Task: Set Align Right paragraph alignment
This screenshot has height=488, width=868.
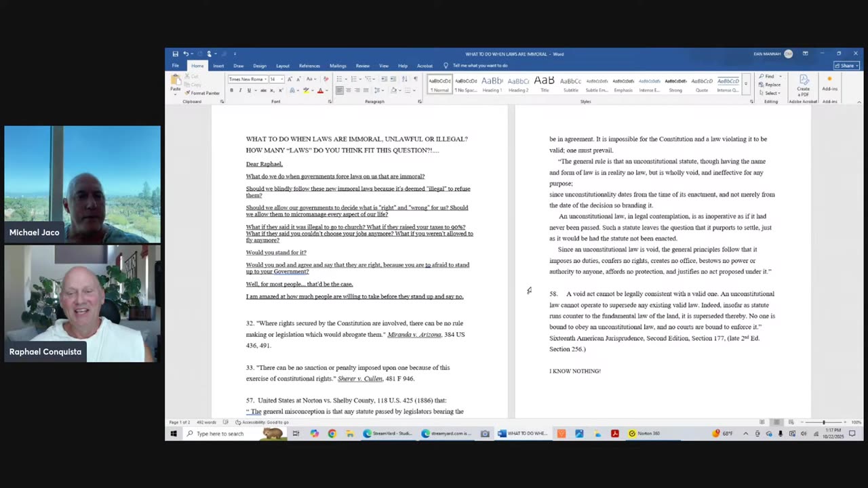Action: point(357,90)
